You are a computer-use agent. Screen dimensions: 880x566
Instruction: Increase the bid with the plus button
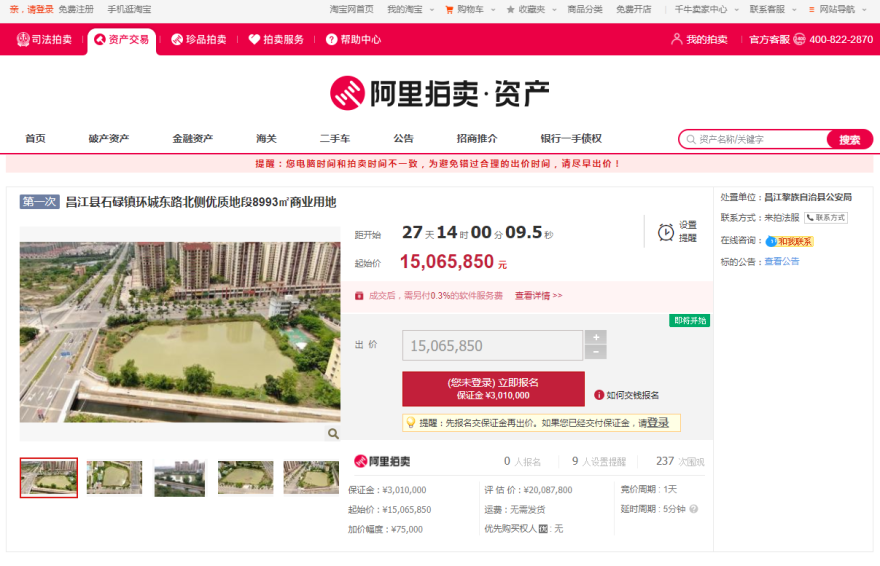[595, 337]
